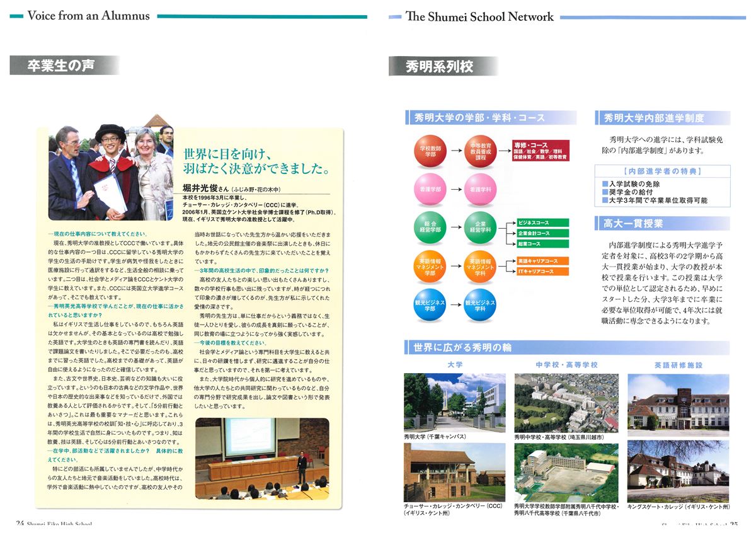756x535 pixels.
Task: Click the green 総合経営学部 circle
Action: click(x=431, y=227)
